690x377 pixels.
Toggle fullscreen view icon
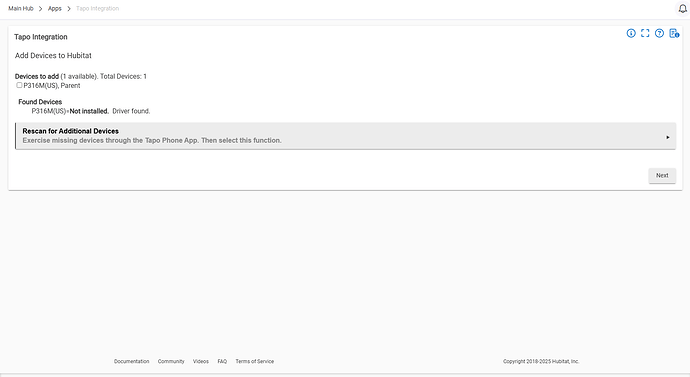(645, 33)
